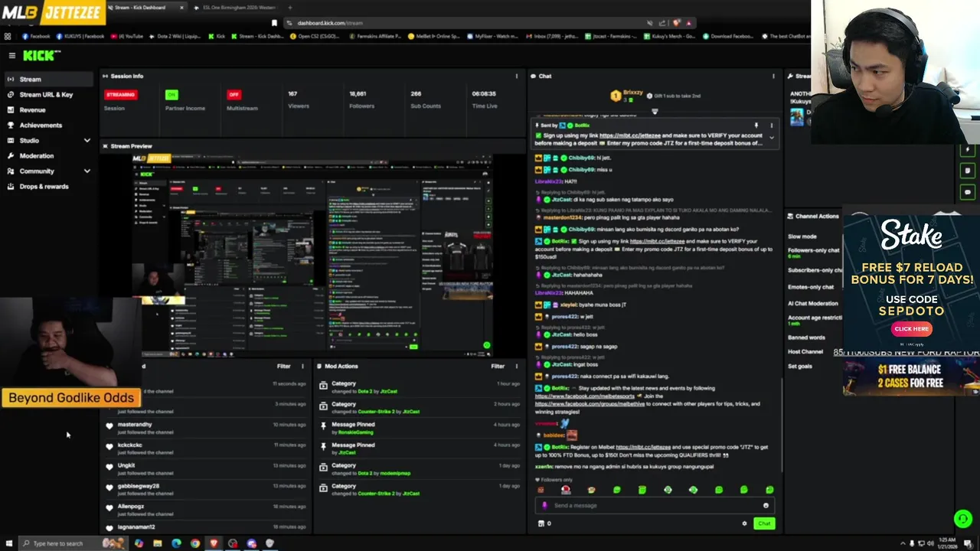Switch to ESL One Birmingham browser tab
This screenshot has height=551, width=980.
[x=238, y=8]
